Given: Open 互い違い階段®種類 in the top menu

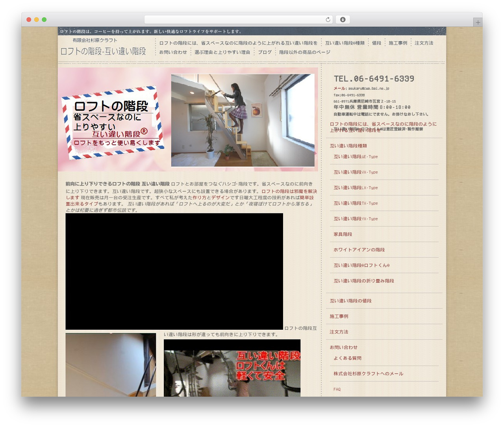Looking at the screenshot, I should point(345,43).
